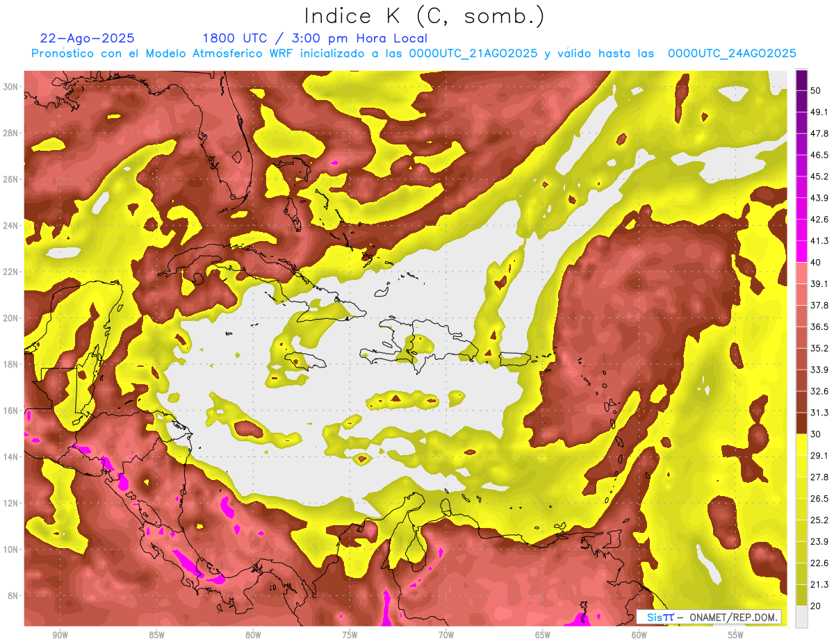The height and width of the screenshot is (644, 834).
Task: Click legend value '21.3'
Action: 819,585
